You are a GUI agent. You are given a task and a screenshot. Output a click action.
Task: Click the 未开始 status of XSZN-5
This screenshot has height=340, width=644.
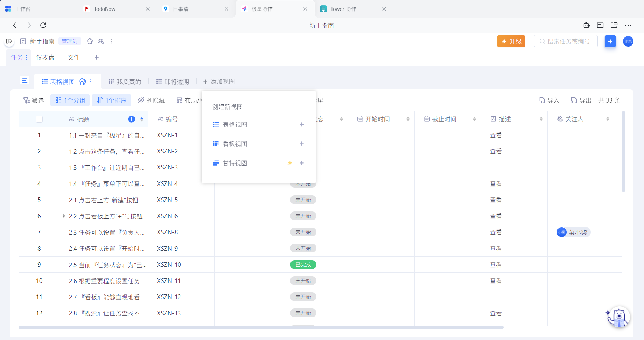pyautogui.click(x=303, y=200)
